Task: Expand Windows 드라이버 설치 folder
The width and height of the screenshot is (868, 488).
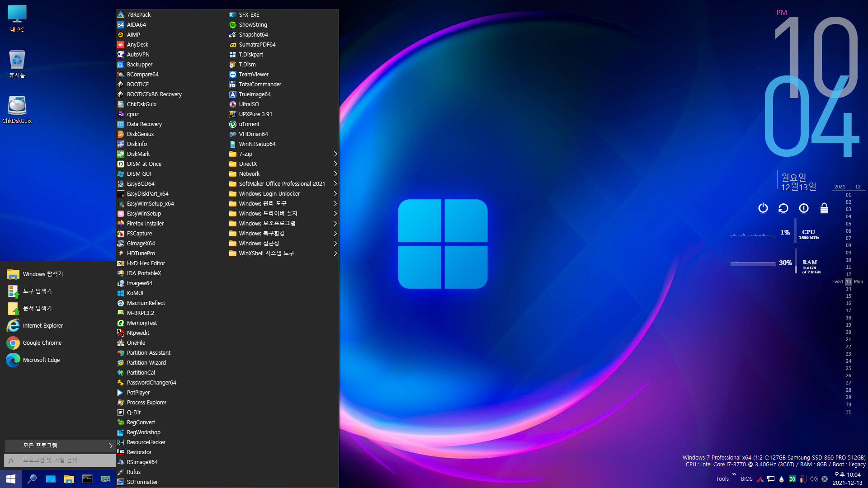Action: coord(283,214)
